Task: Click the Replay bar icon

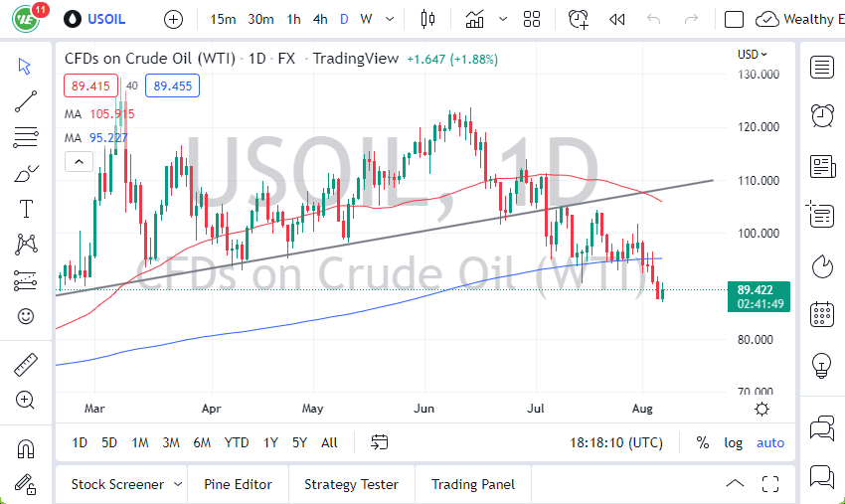Action: pos(617,19)
